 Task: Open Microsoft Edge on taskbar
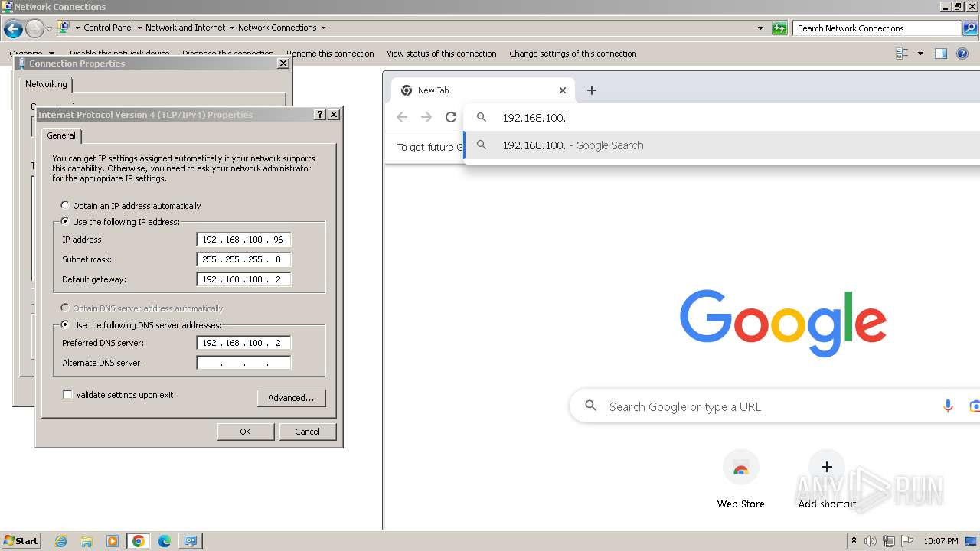(x=165, y=541)
